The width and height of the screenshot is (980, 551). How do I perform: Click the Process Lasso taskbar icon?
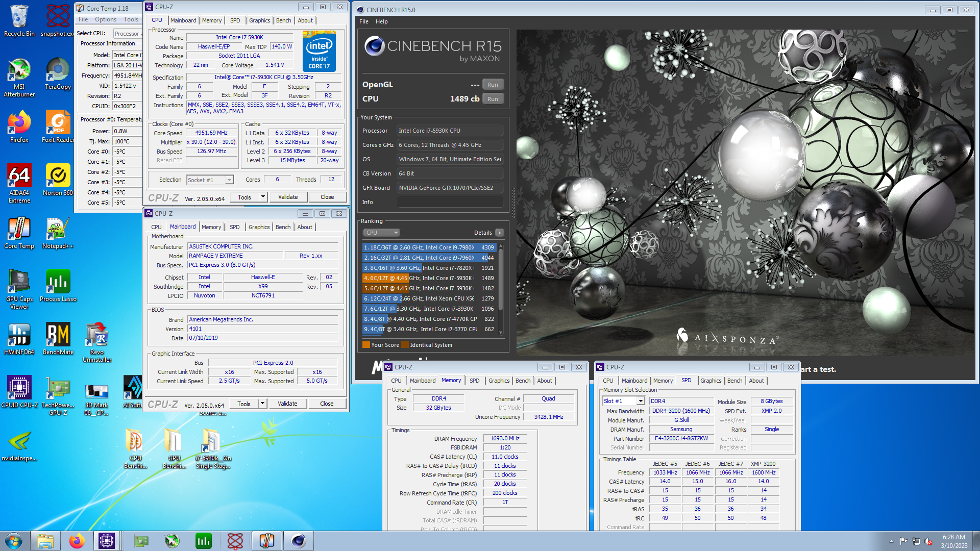[204, 541]
